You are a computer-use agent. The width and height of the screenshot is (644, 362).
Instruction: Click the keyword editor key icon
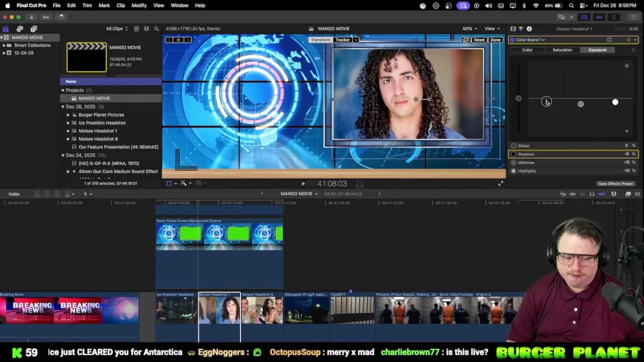46,17
